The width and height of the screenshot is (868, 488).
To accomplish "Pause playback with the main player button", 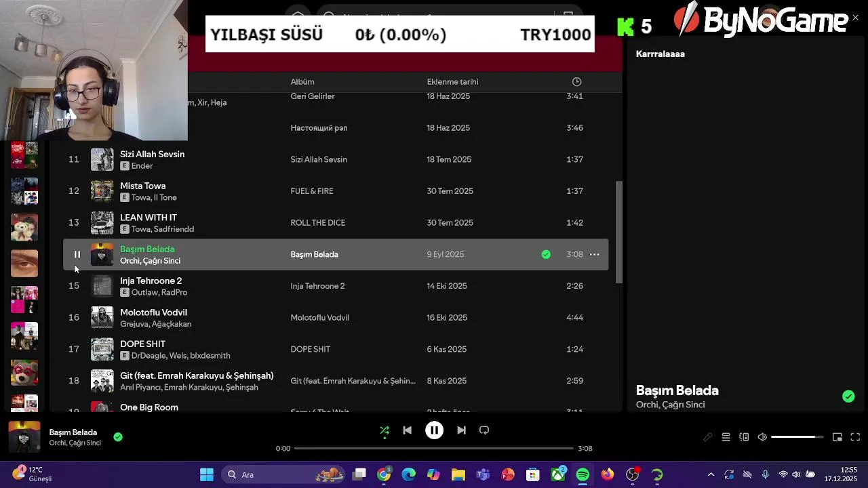I will 434,430.
